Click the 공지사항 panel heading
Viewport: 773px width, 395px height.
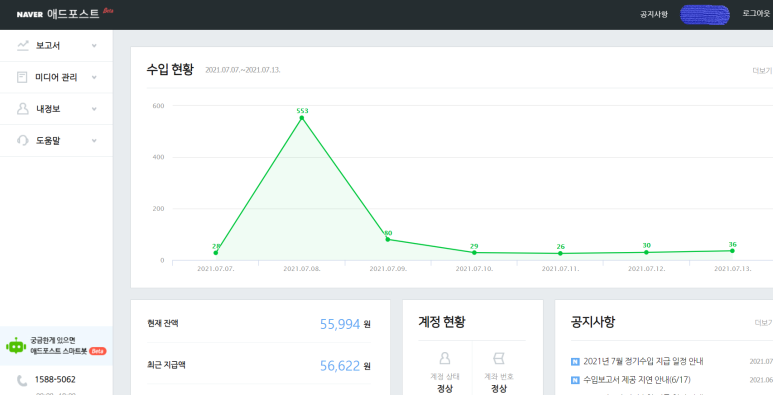(593, 322)
